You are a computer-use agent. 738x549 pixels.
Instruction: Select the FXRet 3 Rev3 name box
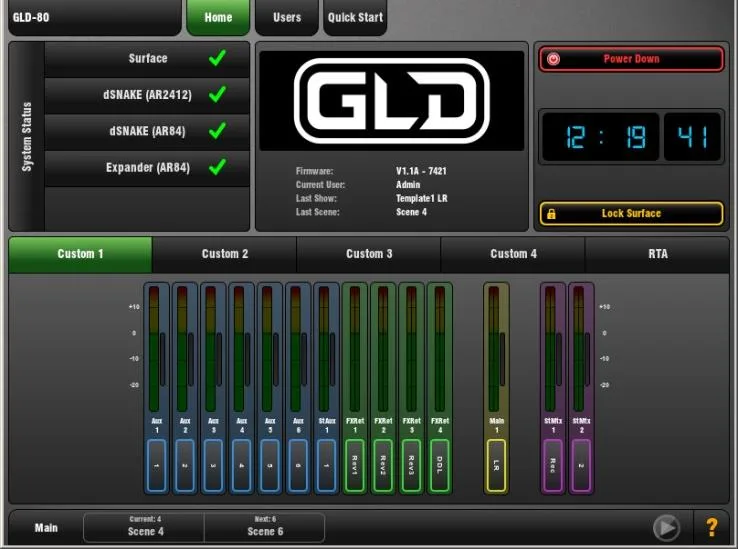click(x=411, y=466)
